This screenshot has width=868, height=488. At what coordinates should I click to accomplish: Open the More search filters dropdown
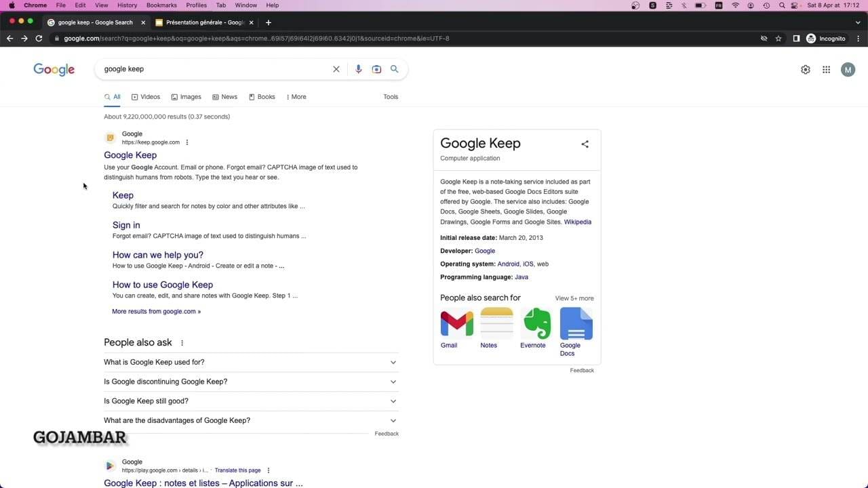[x=296, y=97]
